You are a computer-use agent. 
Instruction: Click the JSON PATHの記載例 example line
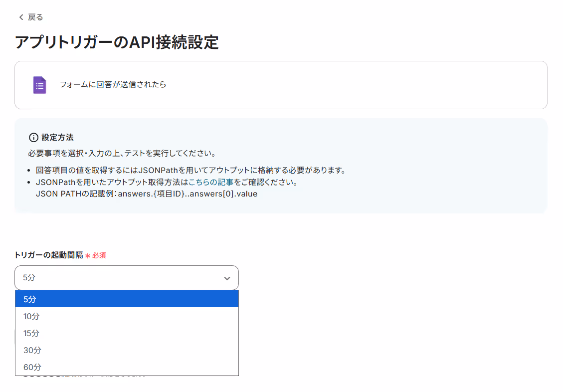coord(147,194)
